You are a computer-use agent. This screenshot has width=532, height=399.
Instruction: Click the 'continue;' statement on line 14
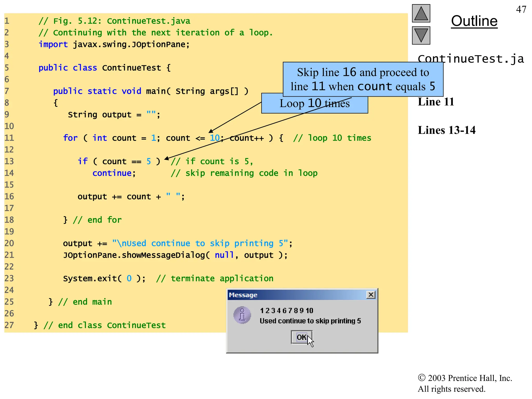click(114, 173)
